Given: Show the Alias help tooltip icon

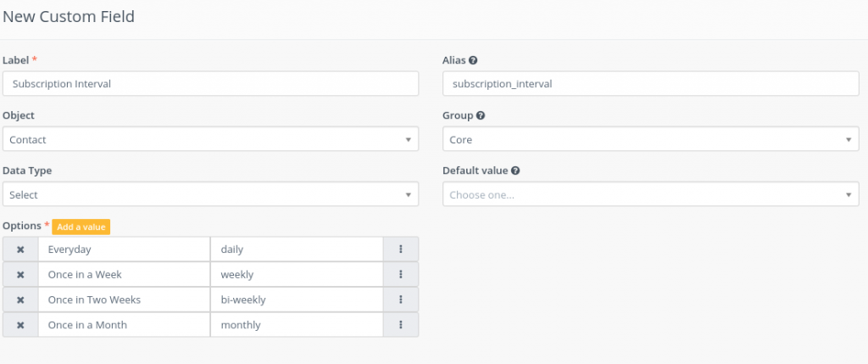Looking at the screenshot, I should (x=473, y=60).
